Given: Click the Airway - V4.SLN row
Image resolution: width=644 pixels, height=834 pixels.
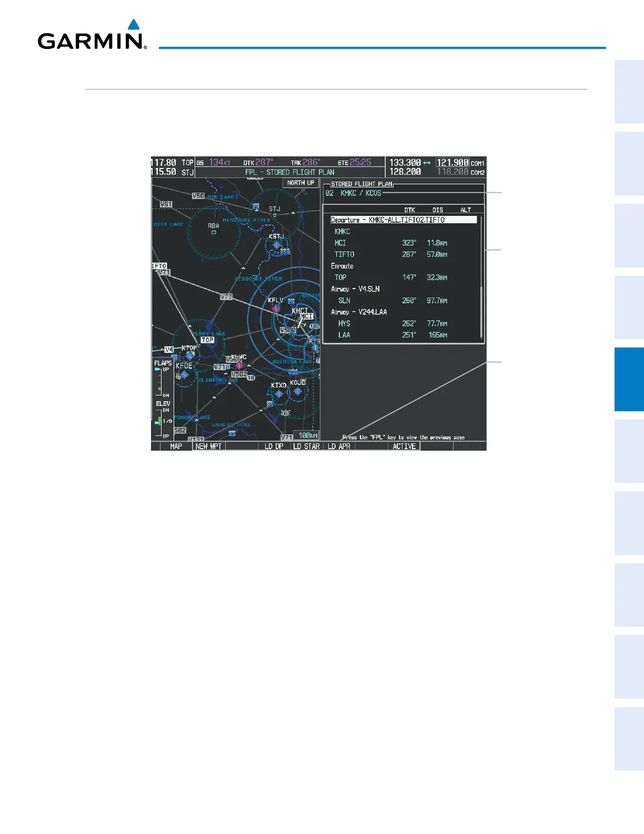Looking at the screenshot, I should tap(404, 289).
